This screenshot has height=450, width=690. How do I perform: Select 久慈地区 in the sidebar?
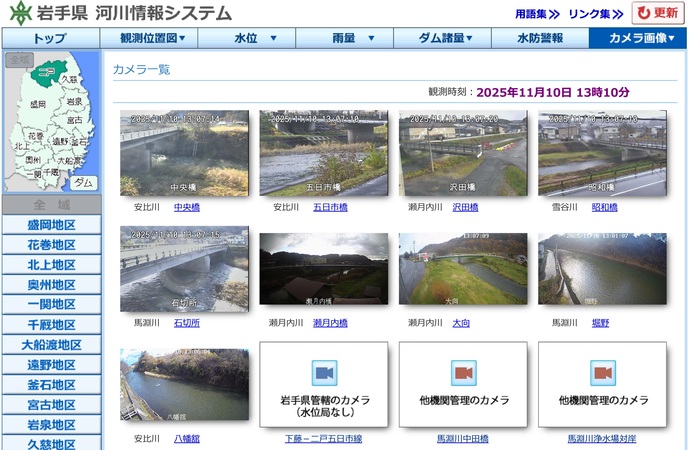click(51, 443)
